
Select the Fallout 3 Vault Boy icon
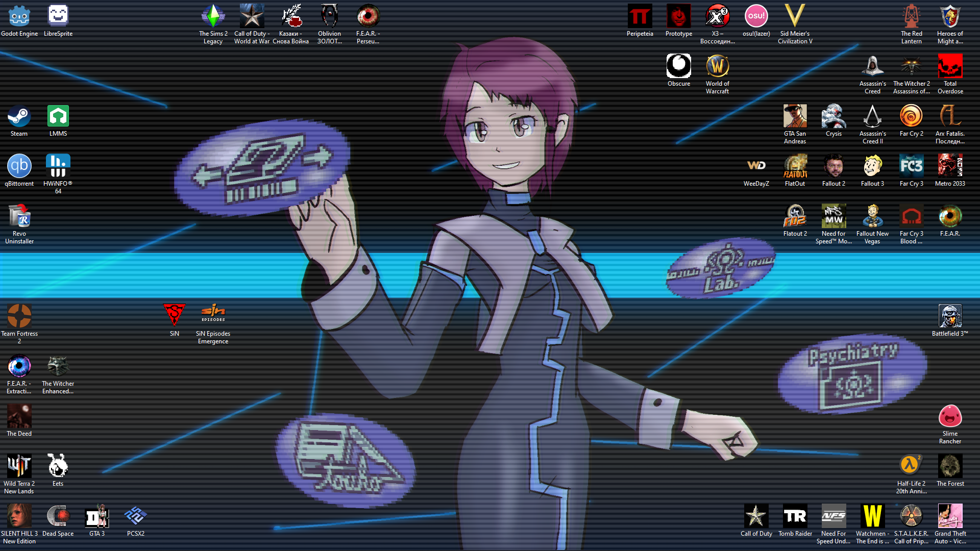[873, 170]
